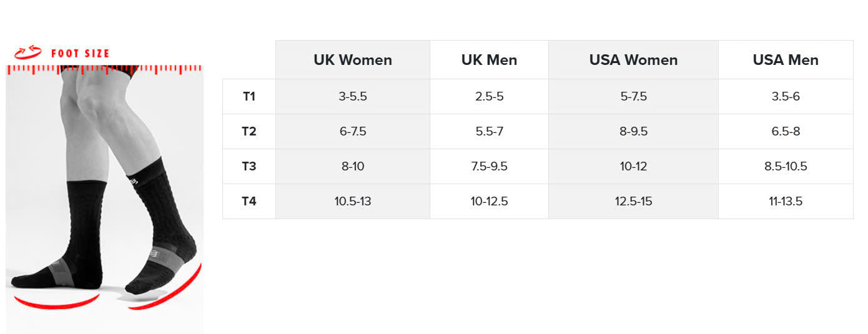This screenshot has height=334, width=868.
Task: Select the USA Women column header
Action: (633, 60)
